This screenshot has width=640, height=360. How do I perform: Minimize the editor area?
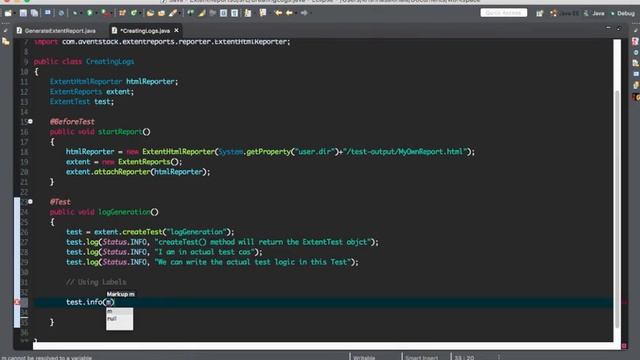tap(609, 28)
